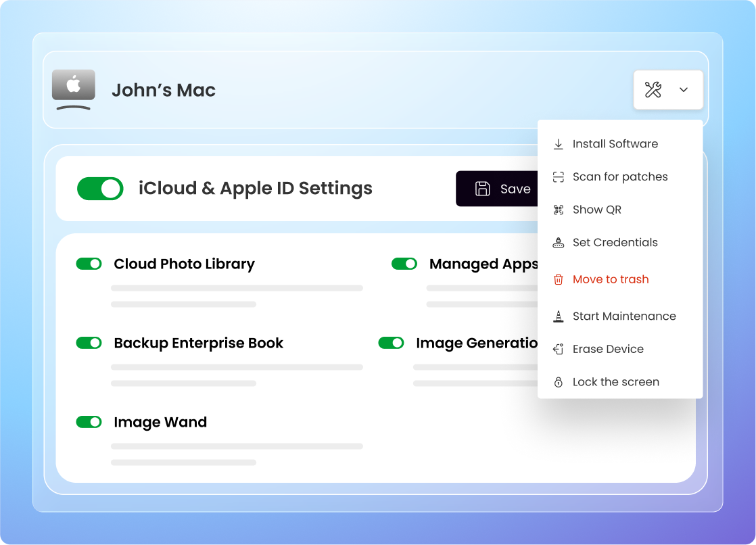Click the download icon beside Install Software
Viewport: 756px width, 545px height.
point(558,144)
